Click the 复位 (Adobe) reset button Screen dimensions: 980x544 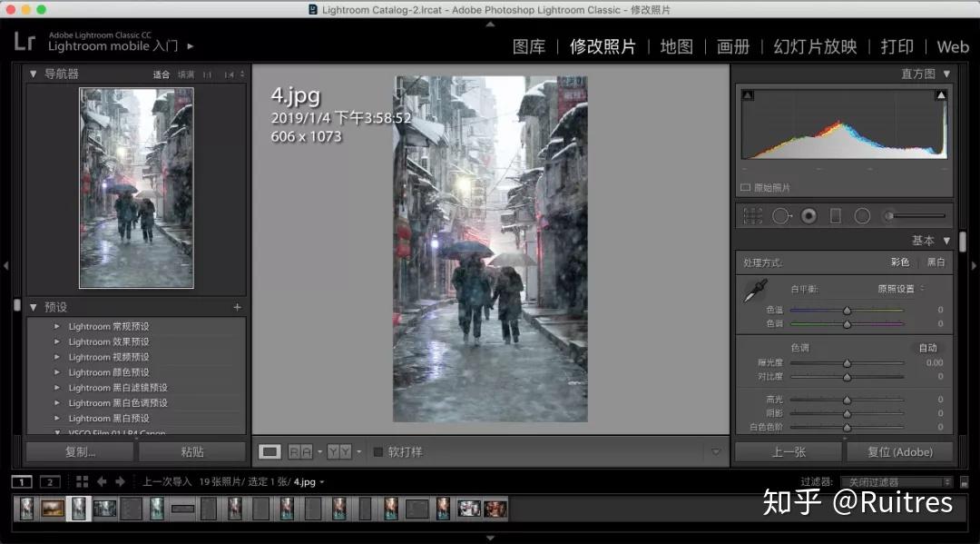897,451
